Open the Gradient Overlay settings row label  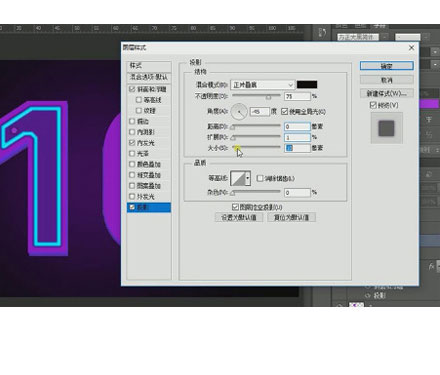(x=149, y=175)
